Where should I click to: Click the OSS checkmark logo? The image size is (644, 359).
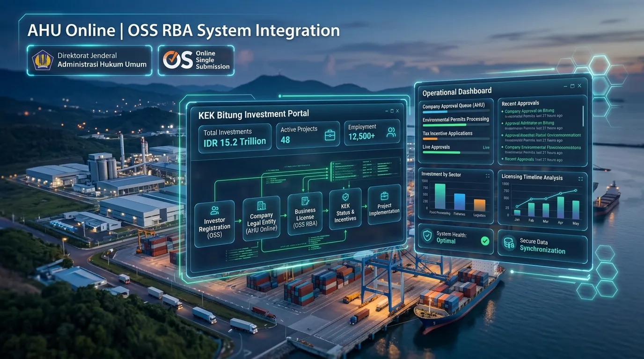pyautogui.click(x=177, y=60)
